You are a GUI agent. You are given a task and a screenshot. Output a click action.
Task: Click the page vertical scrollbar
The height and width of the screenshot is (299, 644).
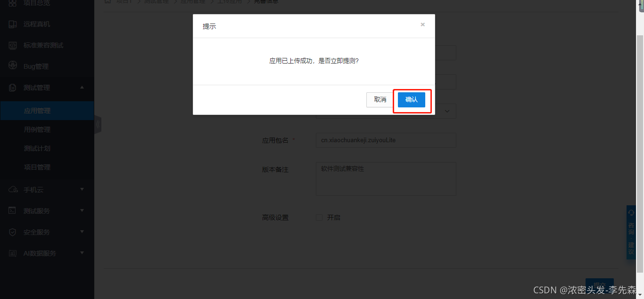[x=640, y=153]
